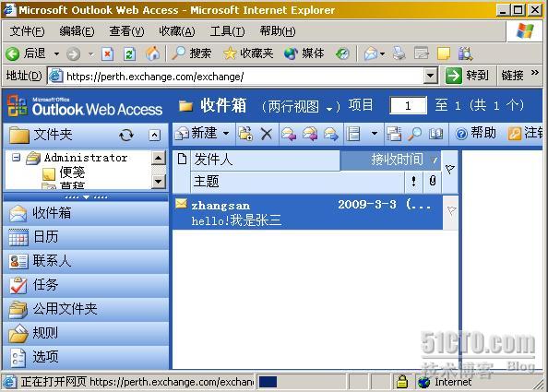Viewport: 548px width, 392px height.
Task: Click the Research icon in IE toolbar
Action: point(465,53)
